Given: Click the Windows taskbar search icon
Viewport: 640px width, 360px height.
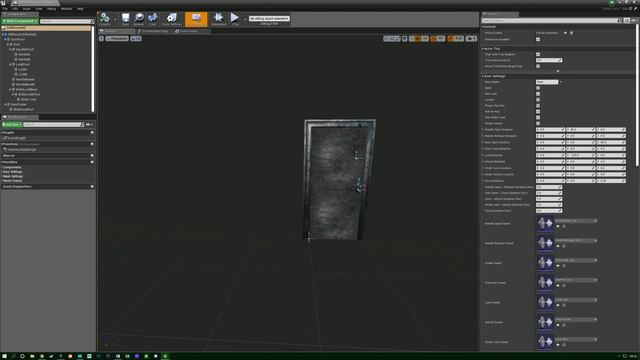Looking at the screenshot, I should click(x=13, y=356).
